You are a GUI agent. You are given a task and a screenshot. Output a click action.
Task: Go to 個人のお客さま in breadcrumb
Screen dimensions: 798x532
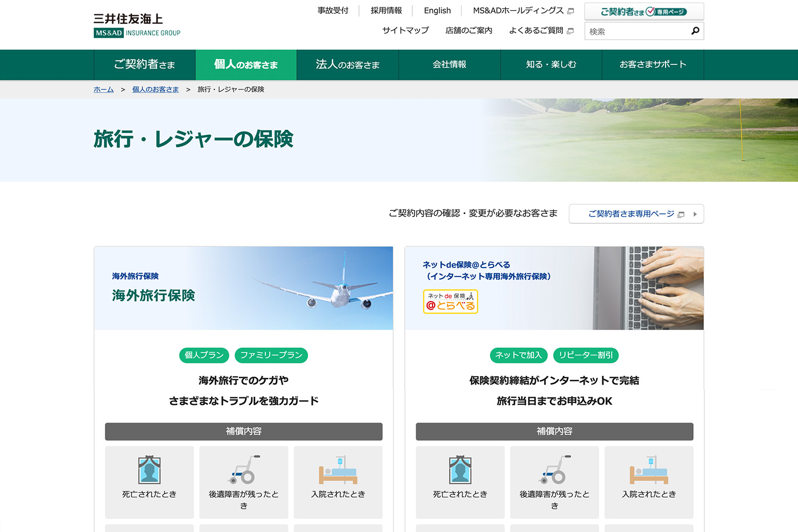click(x=155, y=89)
